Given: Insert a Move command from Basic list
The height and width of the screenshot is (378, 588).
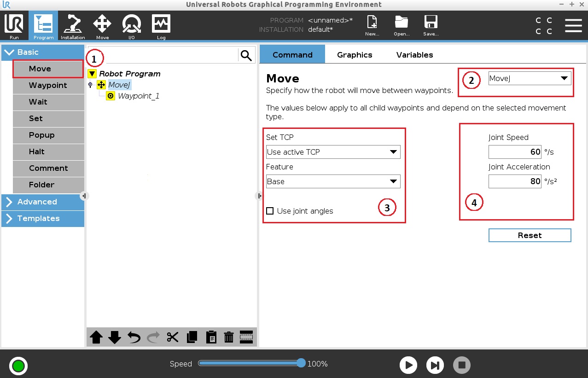Looking at the screenshot, I should click(48, 69).
